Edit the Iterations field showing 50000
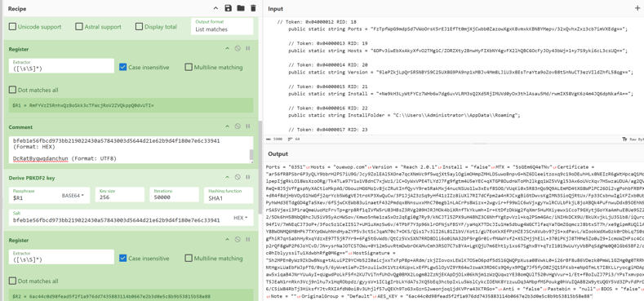This screenshot has height=301, width=644. pyautogui.click(x=175, y=195)
